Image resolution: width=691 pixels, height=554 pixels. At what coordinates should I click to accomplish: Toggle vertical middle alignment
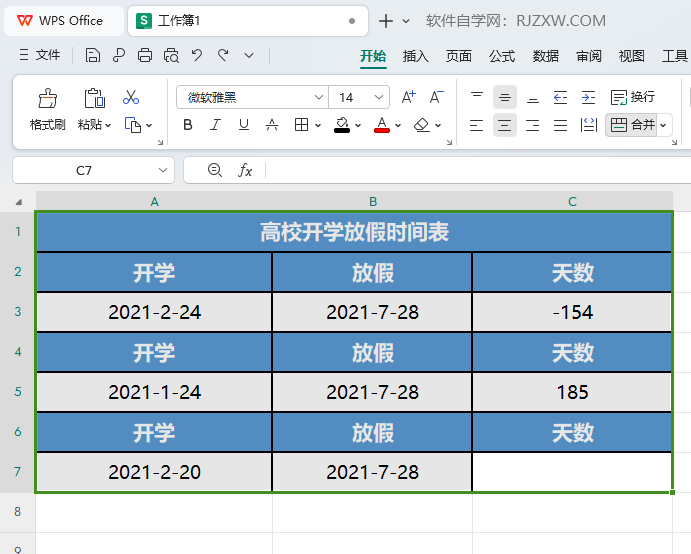click(505, 97)
